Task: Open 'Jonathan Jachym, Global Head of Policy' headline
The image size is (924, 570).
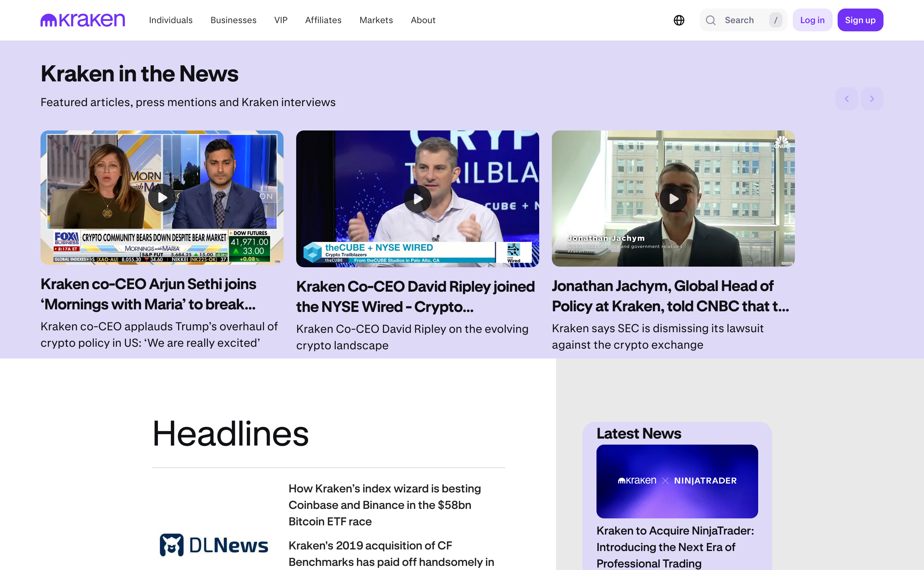Action: [x=671, y=296]
